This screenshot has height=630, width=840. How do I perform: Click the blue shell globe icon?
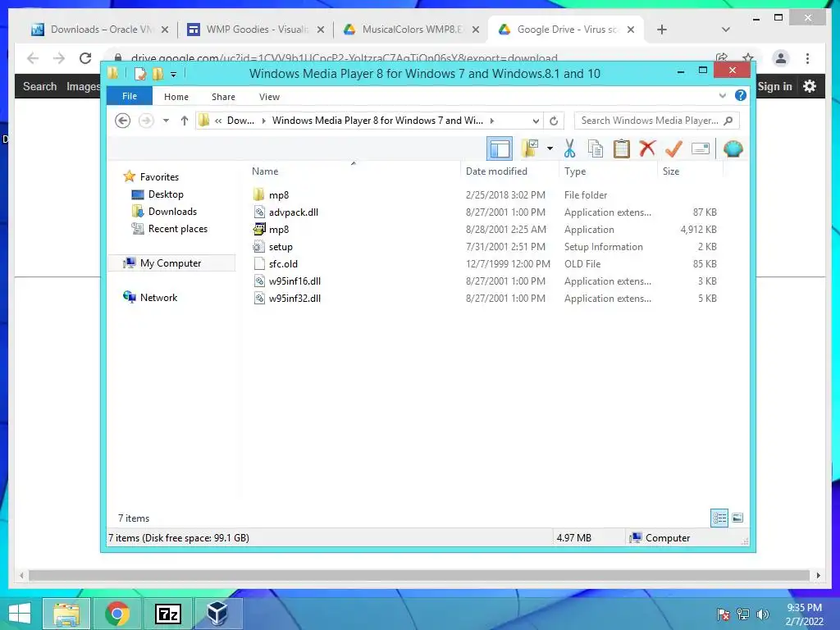733,148
